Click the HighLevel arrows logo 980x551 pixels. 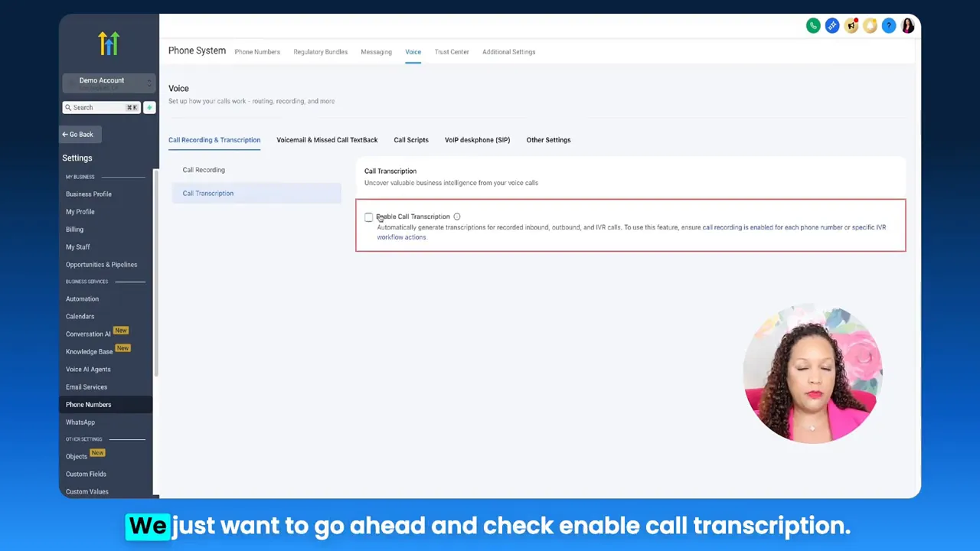[x=109, y=43]
